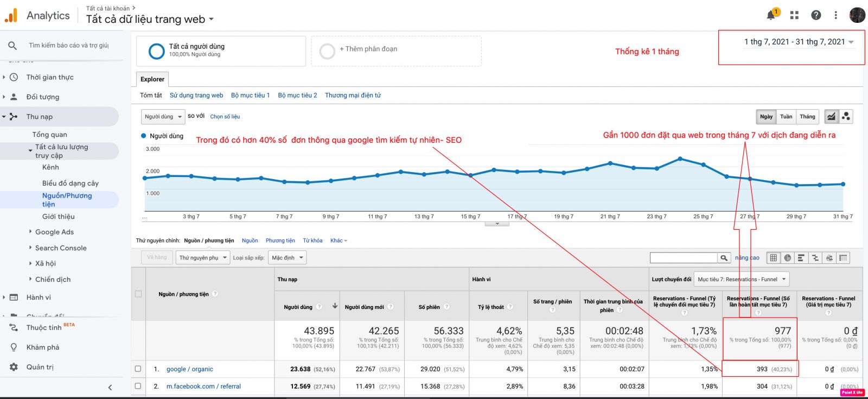This screenshot has height=399, width=868.
Task: Click the Thu nạp acquisition icon
Action: (14, 117)
